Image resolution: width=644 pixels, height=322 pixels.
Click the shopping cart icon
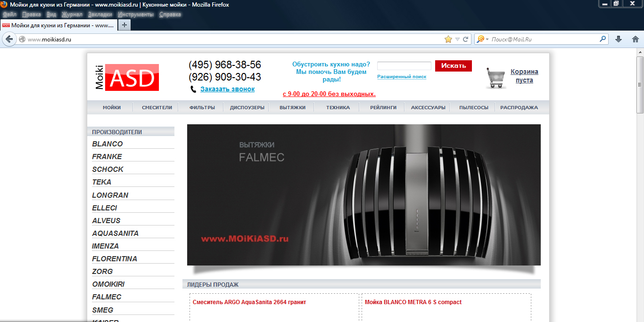[x=496, y=78]
